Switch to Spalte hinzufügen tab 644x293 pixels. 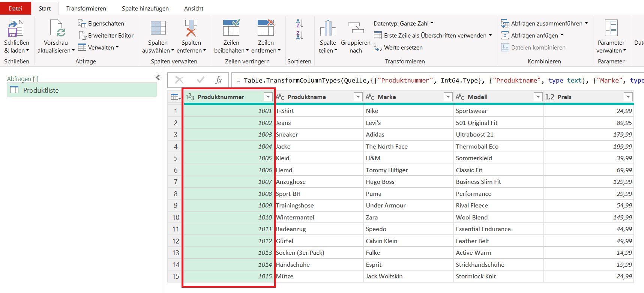pyautogui.click(x=145, y=8)
